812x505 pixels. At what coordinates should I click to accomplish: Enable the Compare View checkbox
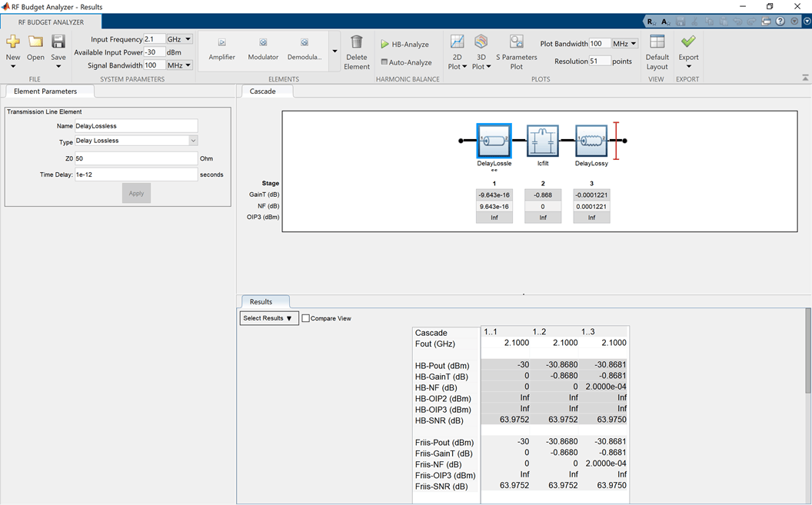pyautogui.click(x=305, y=318)
